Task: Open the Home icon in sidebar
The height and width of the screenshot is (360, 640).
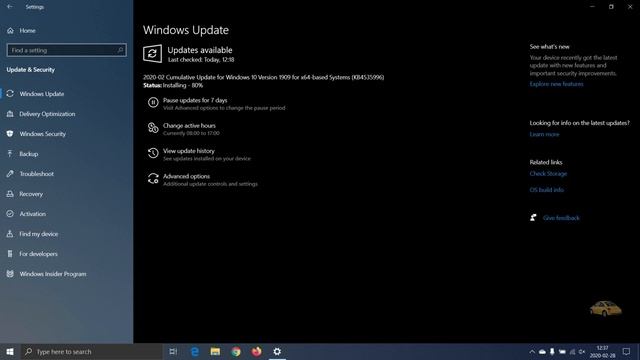Action: [x=10, y=31]
